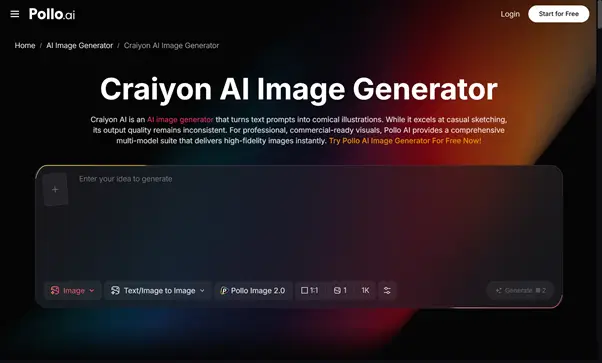Screen dimensions: 602x363
Task: Click the plus icon to add image
Action: pos(55,189)
